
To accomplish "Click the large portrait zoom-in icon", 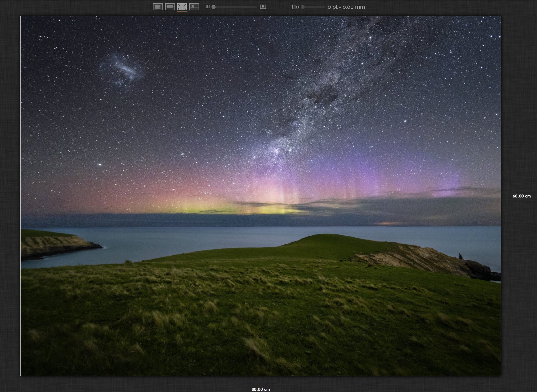I will (263, 7).
